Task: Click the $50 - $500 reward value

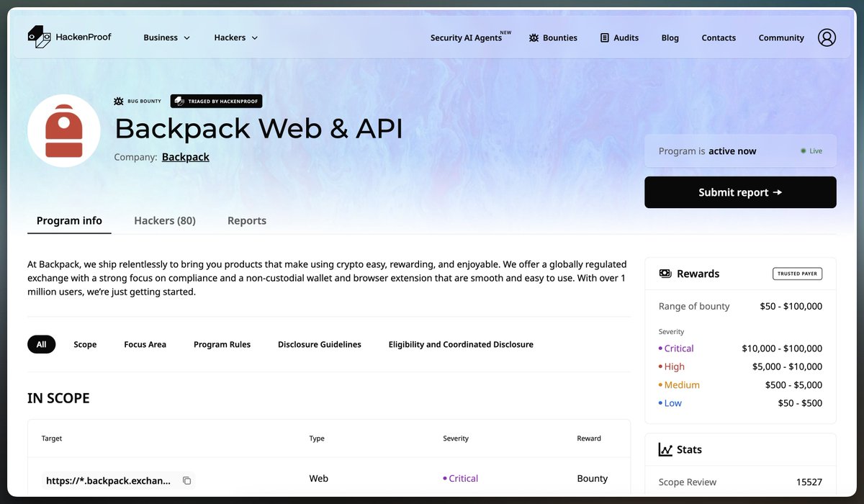Action: [x=800, y=403]
